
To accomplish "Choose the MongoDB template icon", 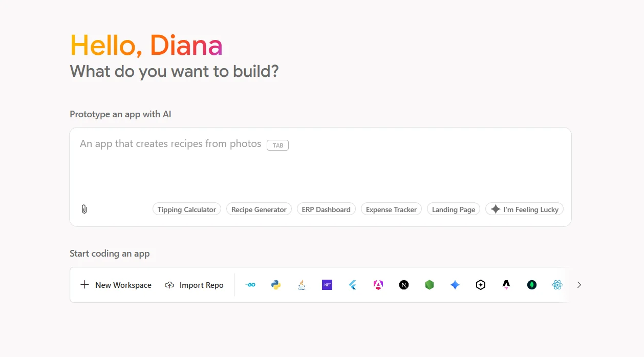I will coord(531,285).
